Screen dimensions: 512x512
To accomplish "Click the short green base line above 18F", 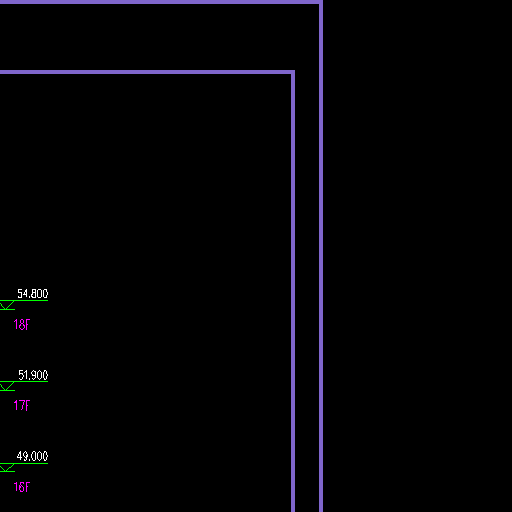I will tap(7, 310).
